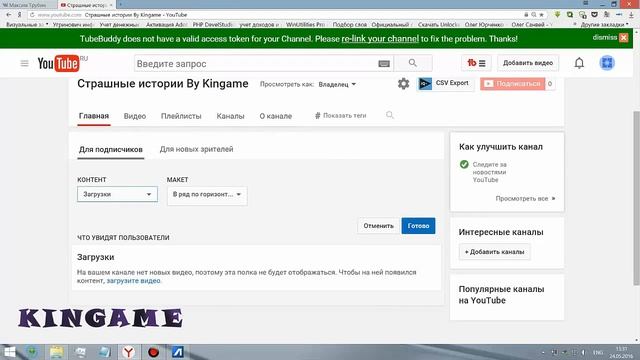Click the dismiss link in the banner
This screenshot has width=640, height=360.
click(604, 37)
